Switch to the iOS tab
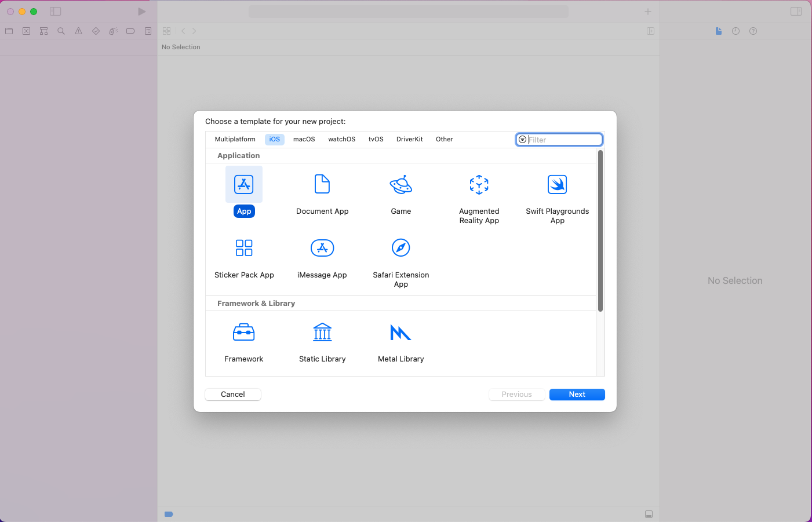Image resolution: width=812 pixels, height=522 pixels. pos(275,140)
